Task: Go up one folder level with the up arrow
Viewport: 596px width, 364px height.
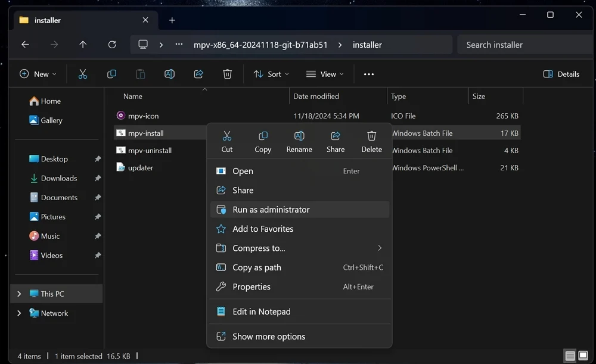Action: (x=83, y=45)
